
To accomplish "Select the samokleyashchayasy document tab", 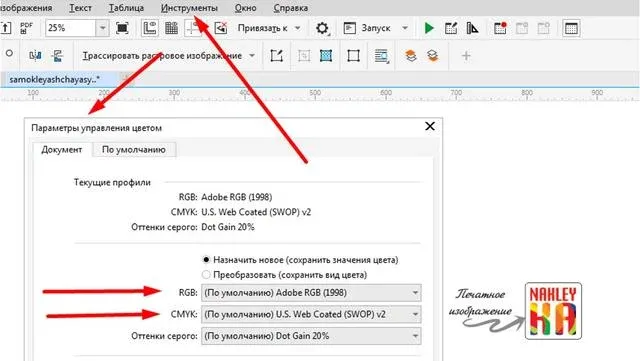I will coord(55,80).
